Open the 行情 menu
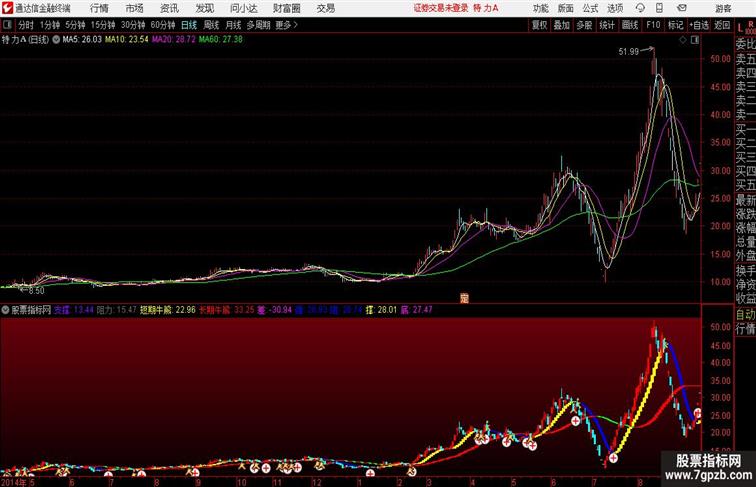The width and height of the screenshot is (756, 487). click(x=99, y=8)
